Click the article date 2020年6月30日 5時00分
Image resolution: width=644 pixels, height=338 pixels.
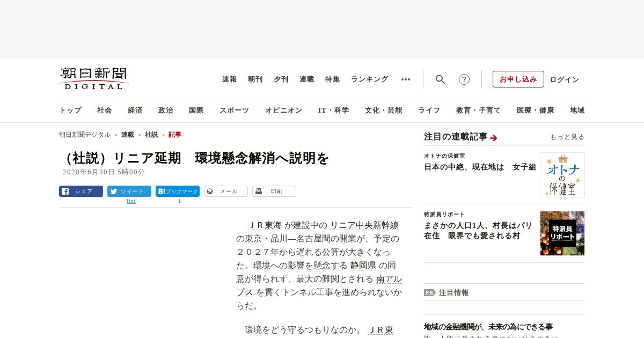(104, 172)
